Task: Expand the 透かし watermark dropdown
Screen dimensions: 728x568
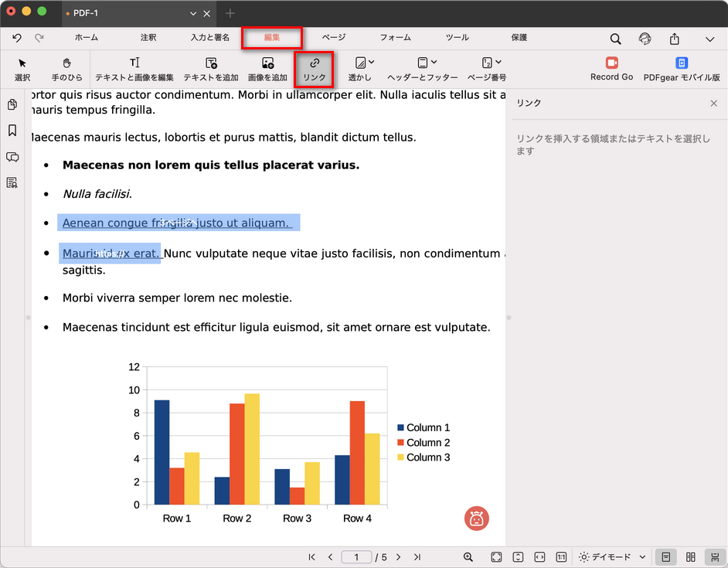Action: point(360,68)
